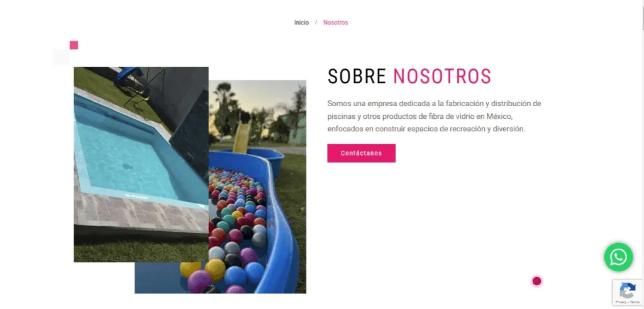Viewport: 644px width, 309px height.
Task: Click the small pink decorative square
Action: point(74,45)
